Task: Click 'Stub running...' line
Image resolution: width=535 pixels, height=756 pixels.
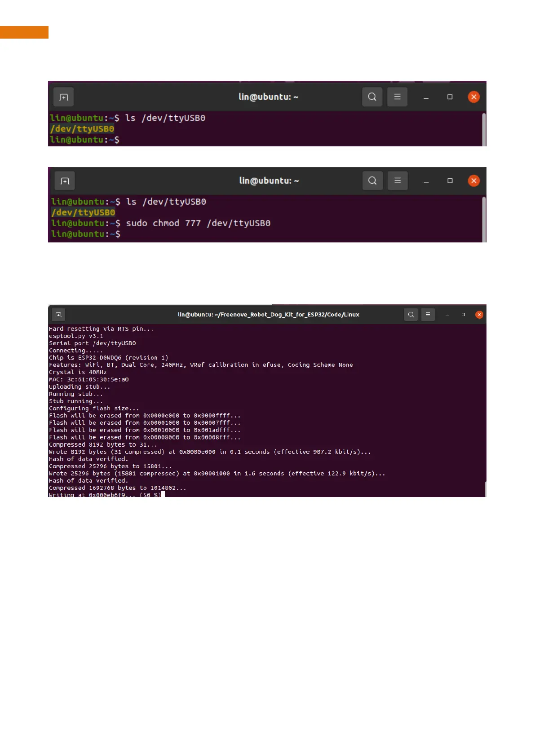Action: coord(76,401)
